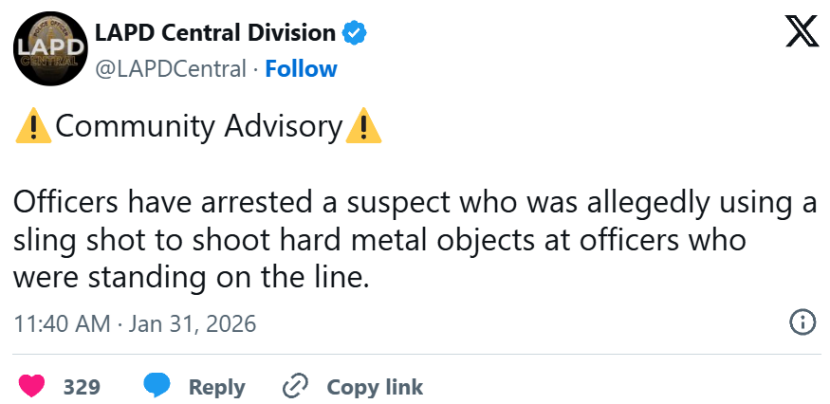Click the reply speech bubble icon

[155, 387]
